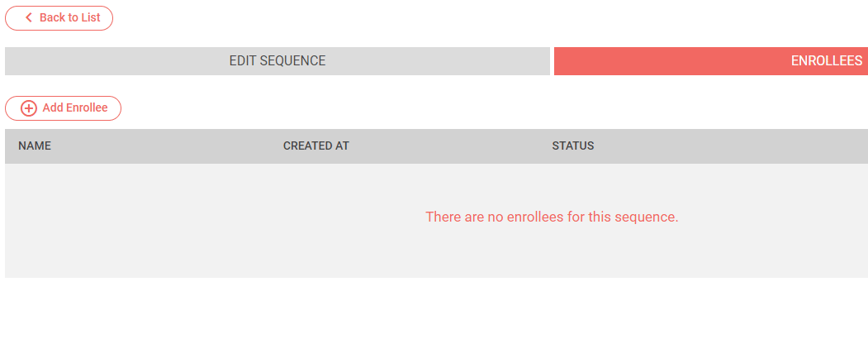
Task: Go back to the sequence list
Action: 59,17
